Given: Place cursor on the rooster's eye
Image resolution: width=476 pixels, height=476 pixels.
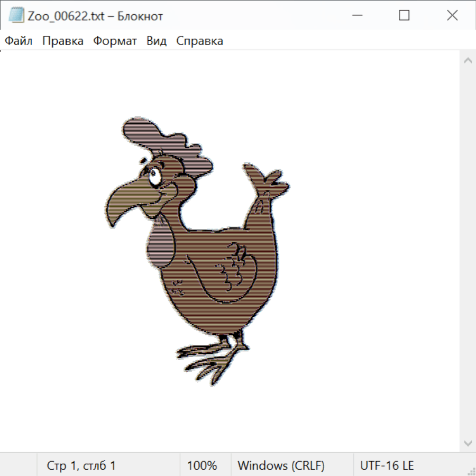Looking at the screenshot, I should [154, 177].
